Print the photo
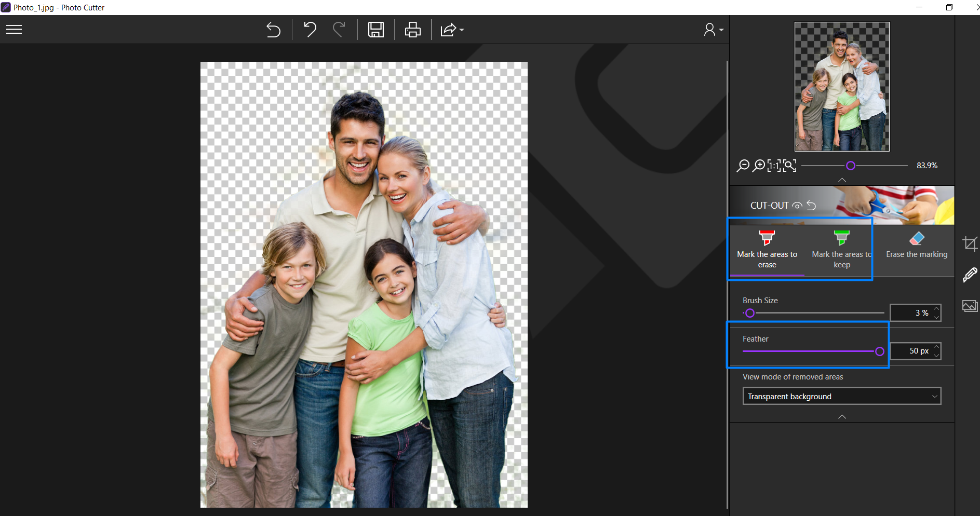 click(x=413, y=30)
